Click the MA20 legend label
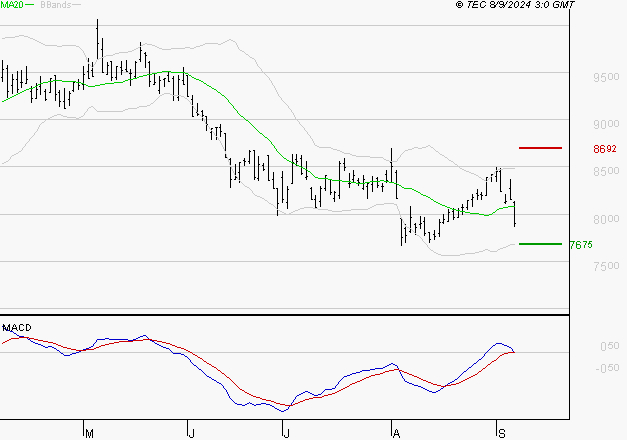The width and height of the screenshot is (627, 440). coord(12,5)
